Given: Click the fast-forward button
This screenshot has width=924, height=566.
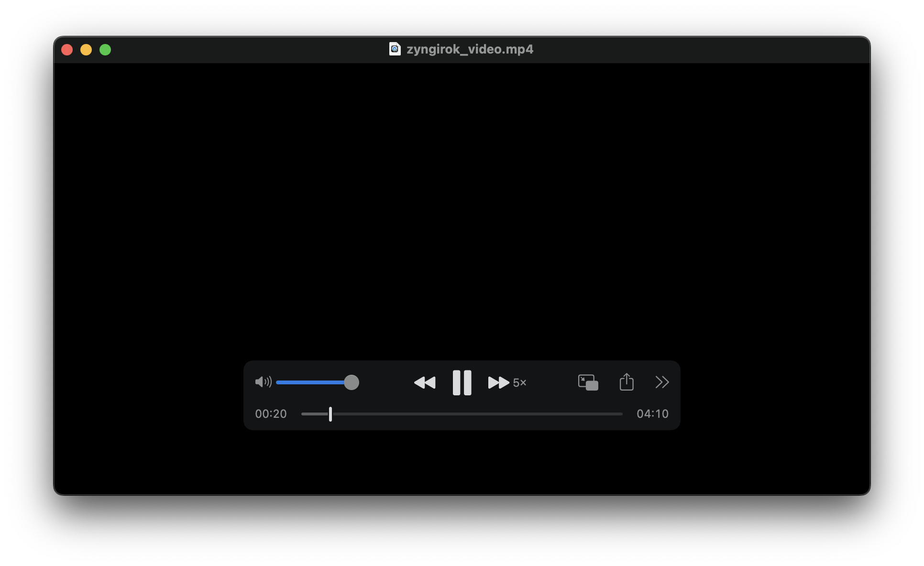Looking at the screenshot, I should 498,383.
